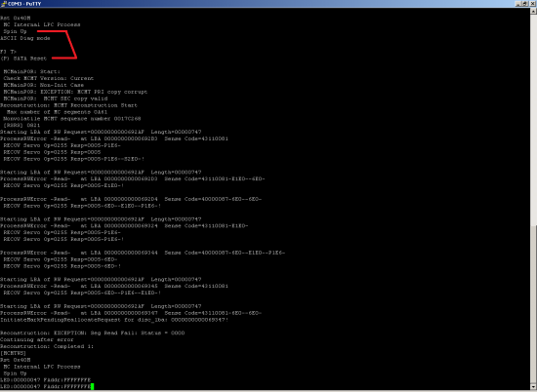Click the 'Nonvolatile MCMT sequence number' line
The height and width of the screenshot is (392, 537).
click(x=72, y=119)
